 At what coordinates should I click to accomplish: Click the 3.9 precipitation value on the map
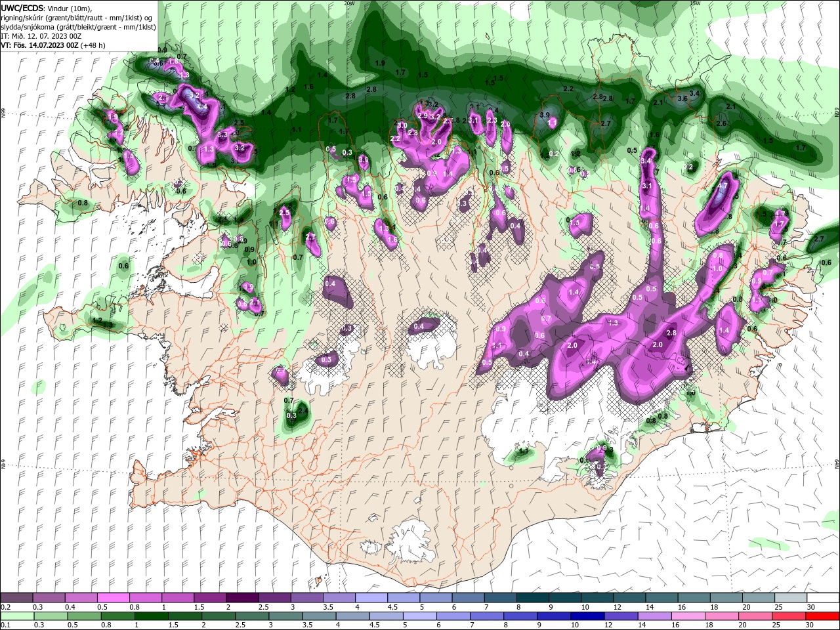coord(544,115)
